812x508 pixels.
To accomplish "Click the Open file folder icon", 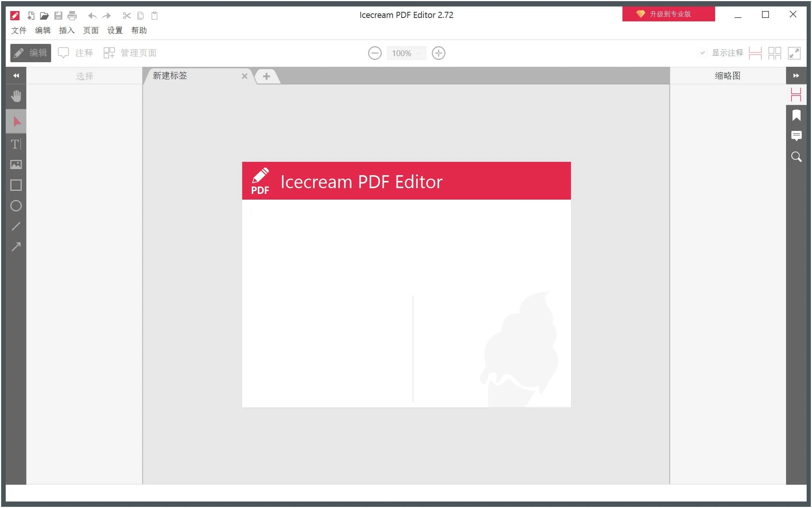I will point(44,16).
